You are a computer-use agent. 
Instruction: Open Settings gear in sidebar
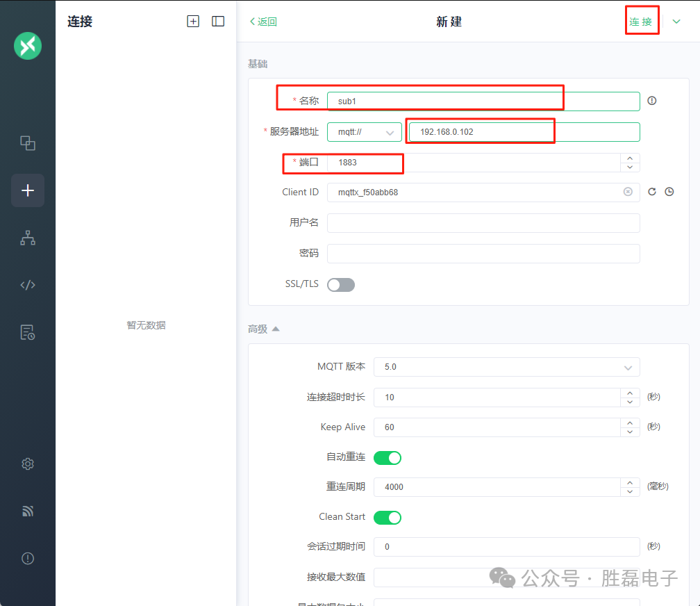point(28,464)
